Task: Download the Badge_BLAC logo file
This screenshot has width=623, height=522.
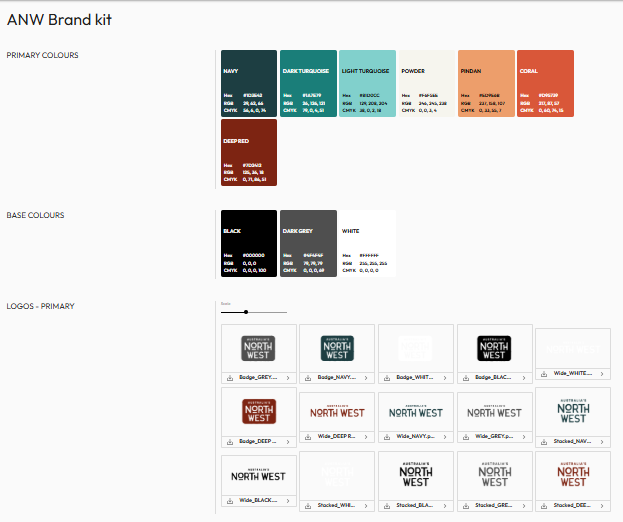Action: pyautogui.click(x=466, y=378)
